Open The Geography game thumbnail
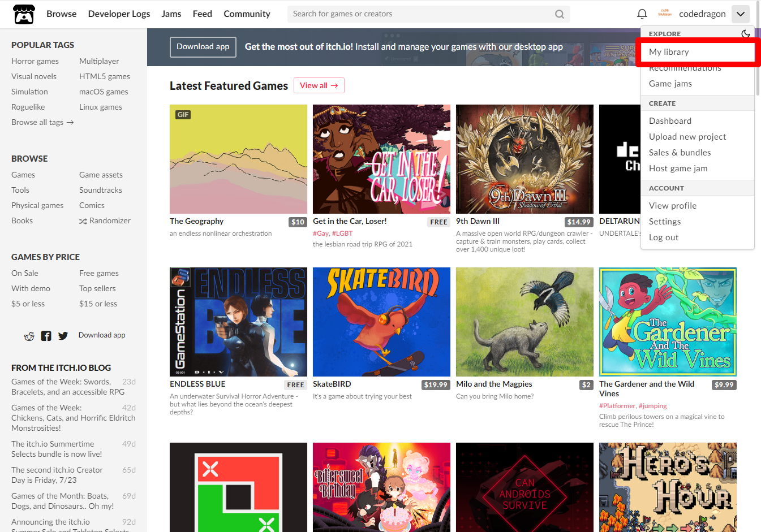Image resolution: width=761 pixels, height=532 pixels. coord(238,159)
